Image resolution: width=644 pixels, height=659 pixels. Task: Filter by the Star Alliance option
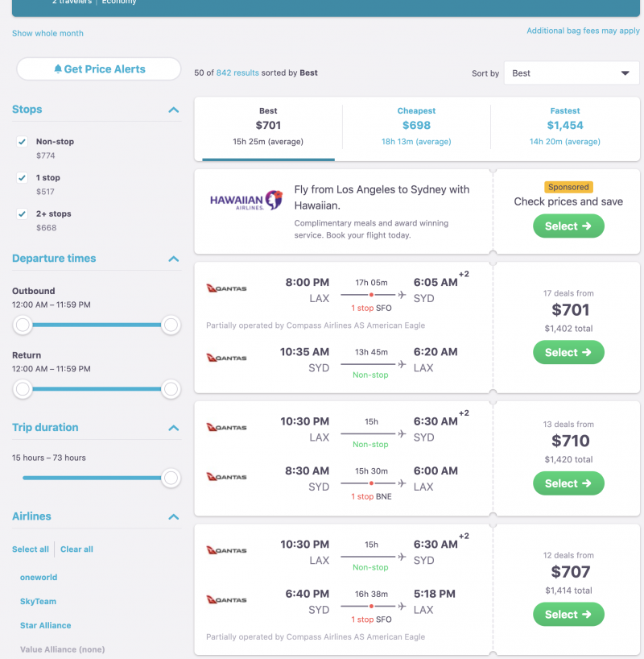coord(45,625)
